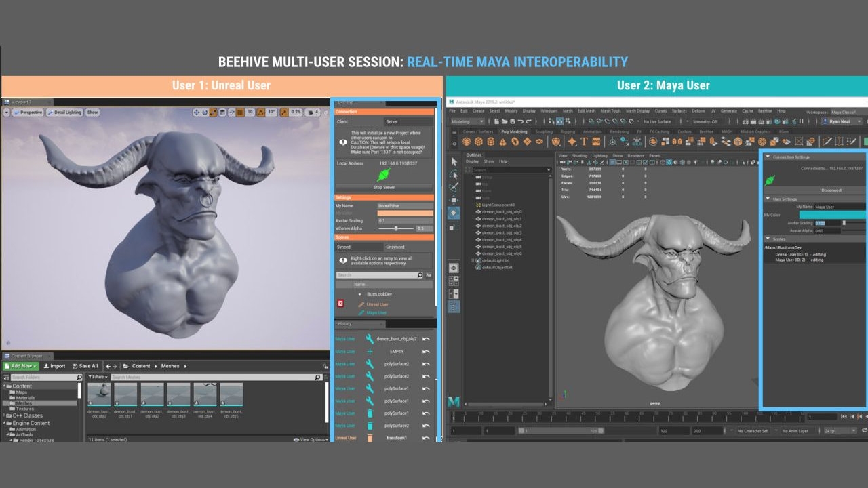Toggle scale snapping icon in Unreal viewport

pos(283,113)
